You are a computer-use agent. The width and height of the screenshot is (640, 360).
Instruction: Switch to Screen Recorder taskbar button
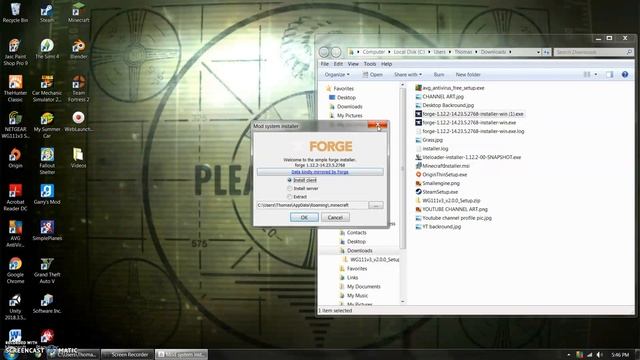[127, 354]
